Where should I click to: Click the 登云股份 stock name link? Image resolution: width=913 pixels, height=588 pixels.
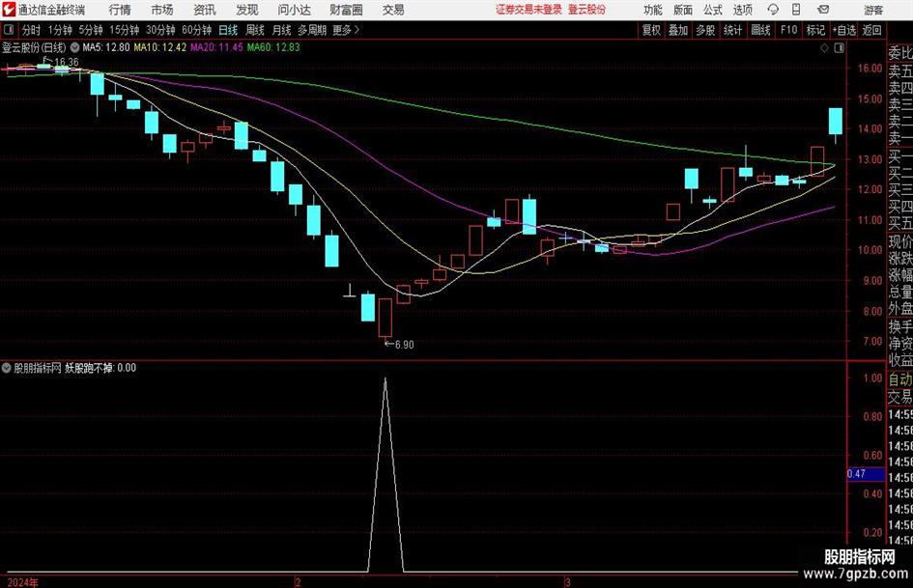[586, 10]
